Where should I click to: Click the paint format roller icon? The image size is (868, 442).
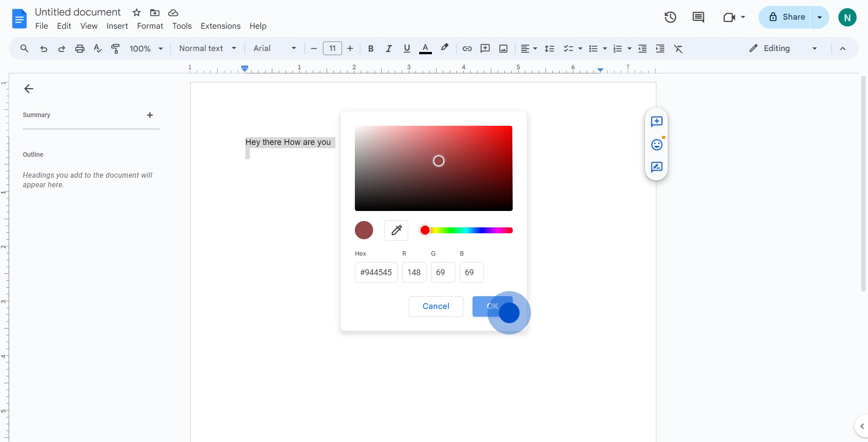click(x=115, y=49)
